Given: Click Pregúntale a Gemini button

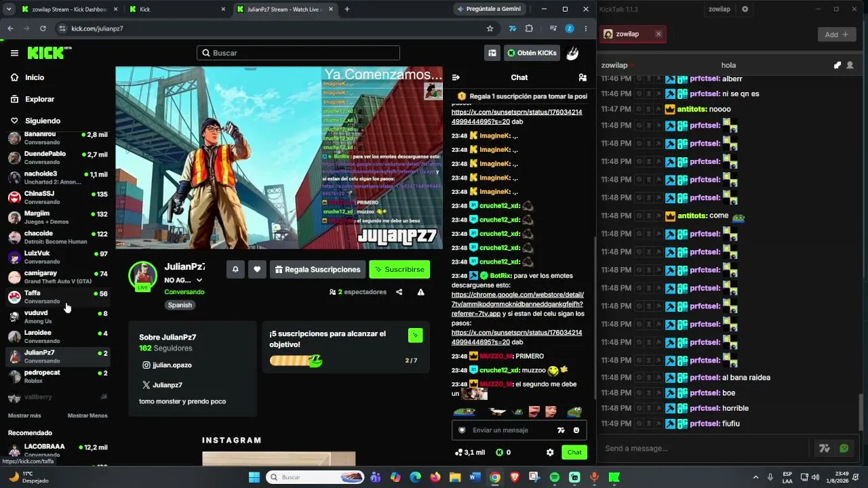Looking at the screenshot, I should (x=489, y=9).
